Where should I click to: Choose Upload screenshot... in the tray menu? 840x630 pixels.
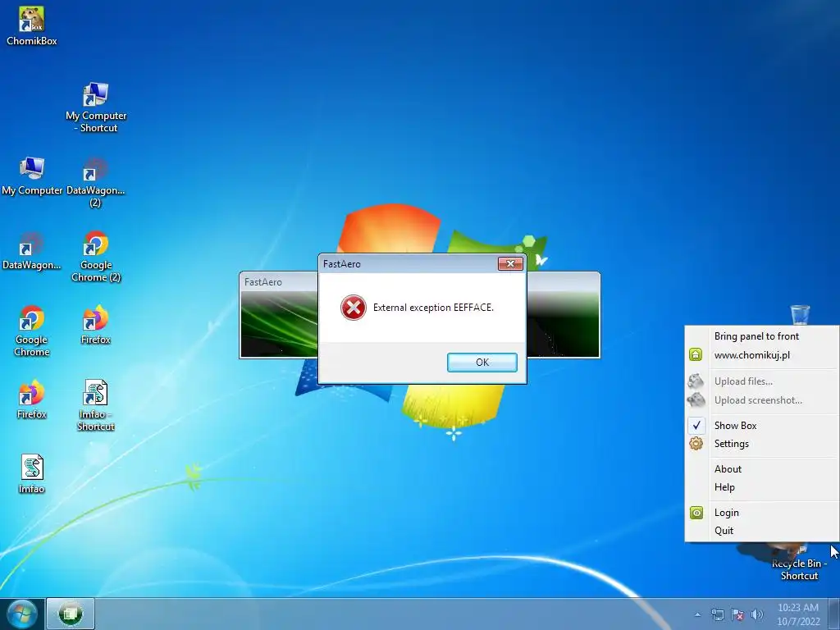click(x=762, y=400)
